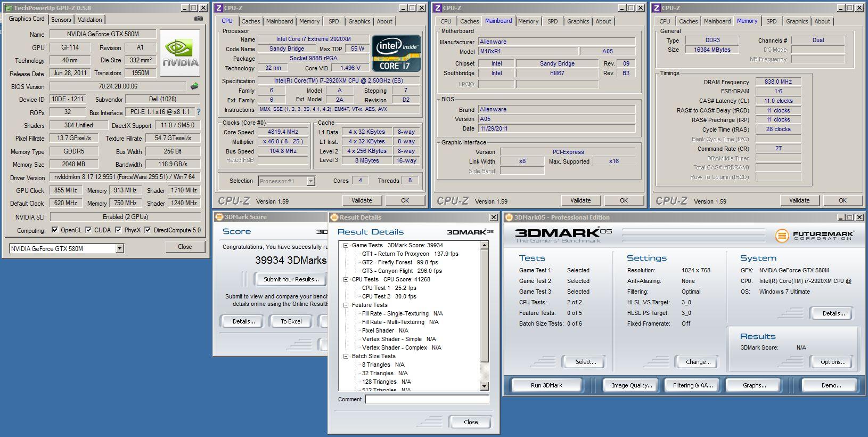Click the GPU-Z screenshot camera icon
The image size is (868, 437).
pyautogui.click(x=199, y=19)
